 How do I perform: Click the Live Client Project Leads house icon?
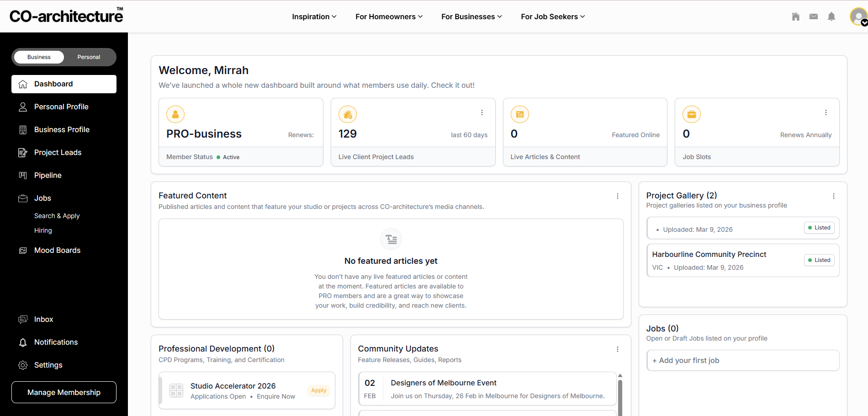click(347, 114)
